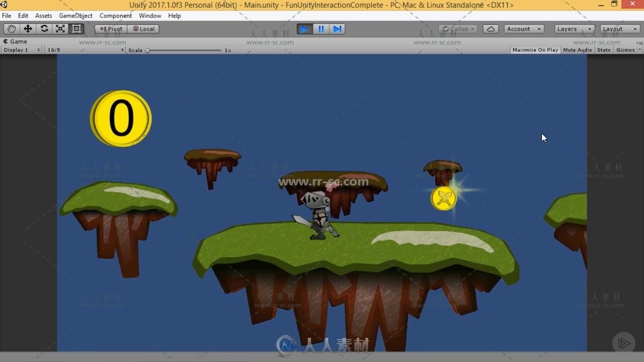Advance one frame with Step button
Viewport: 644px width, 362px height.
(337, 29)
